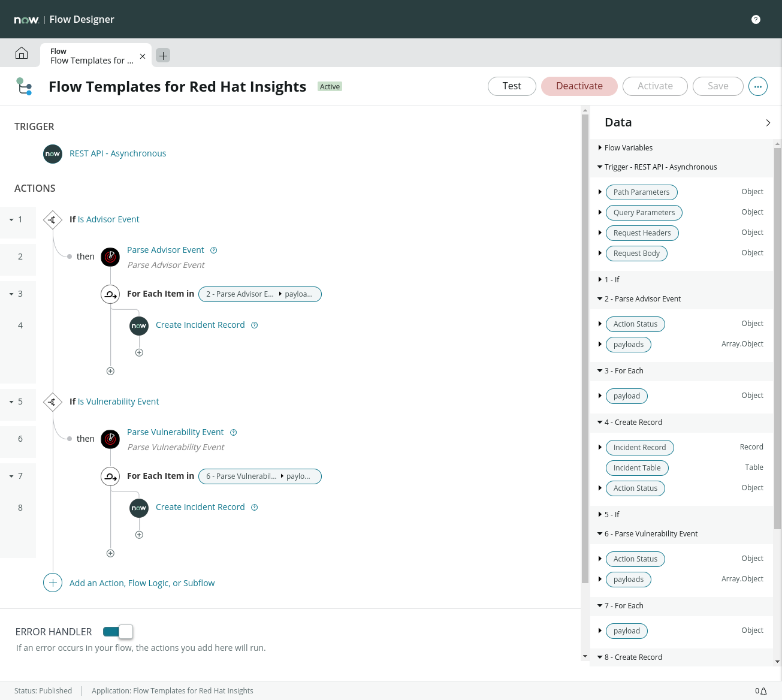Expand the Request Body data pill
The image size is (782, 700).
click(600, 253)
